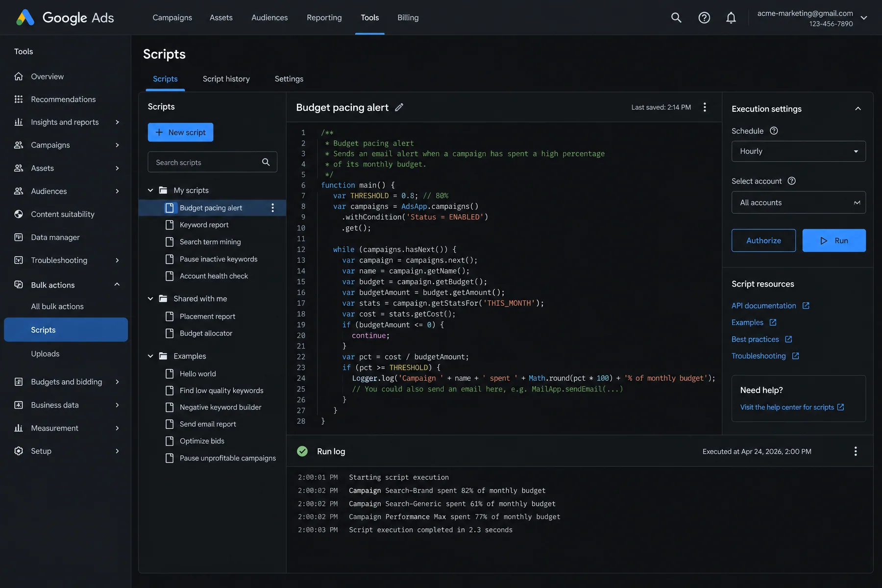Click the New script button
The width and height of the screenshot is (882, 588).
(180, 132)
